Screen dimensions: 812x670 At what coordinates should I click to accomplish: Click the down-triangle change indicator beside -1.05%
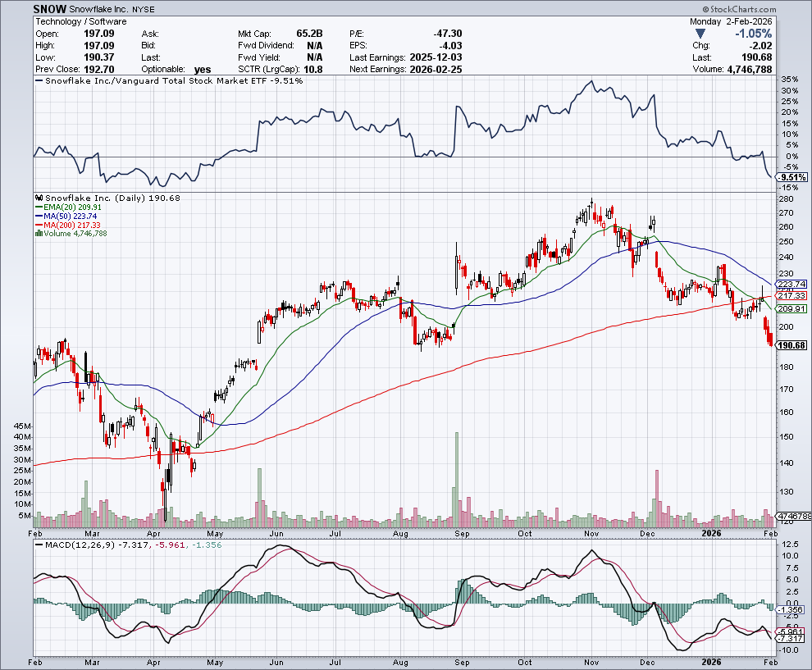click(x=700, y=34)
